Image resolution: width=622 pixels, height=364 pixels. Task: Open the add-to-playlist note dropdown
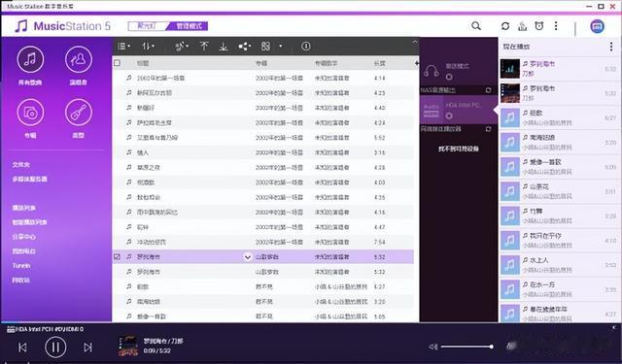point(182,47)
